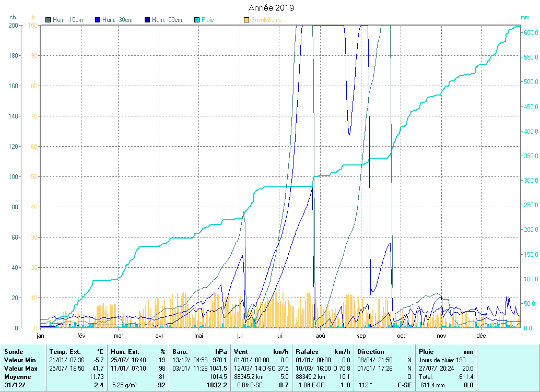
Task: Click the Hum. -30cm legend color swatch
Action: 98,20
